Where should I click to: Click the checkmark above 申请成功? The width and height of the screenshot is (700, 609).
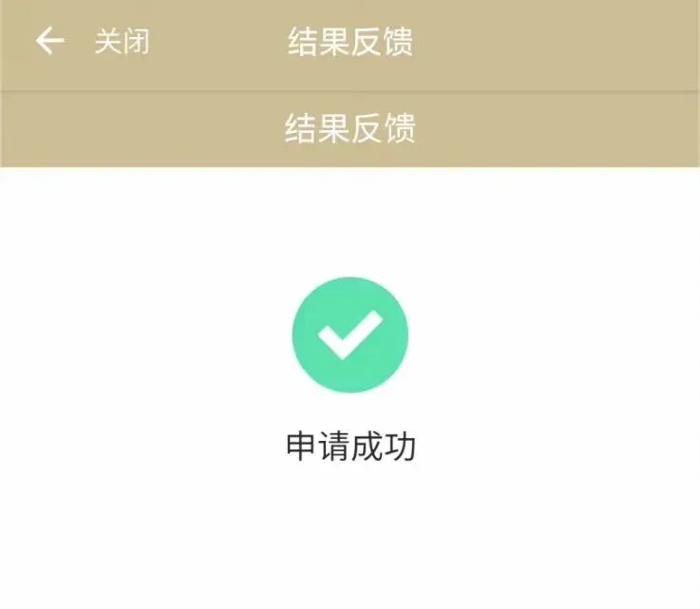[350, 334]
